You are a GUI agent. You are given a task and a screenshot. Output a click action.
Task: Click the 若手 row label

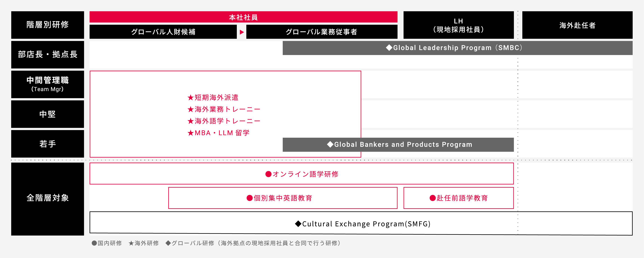coord(48,144)
